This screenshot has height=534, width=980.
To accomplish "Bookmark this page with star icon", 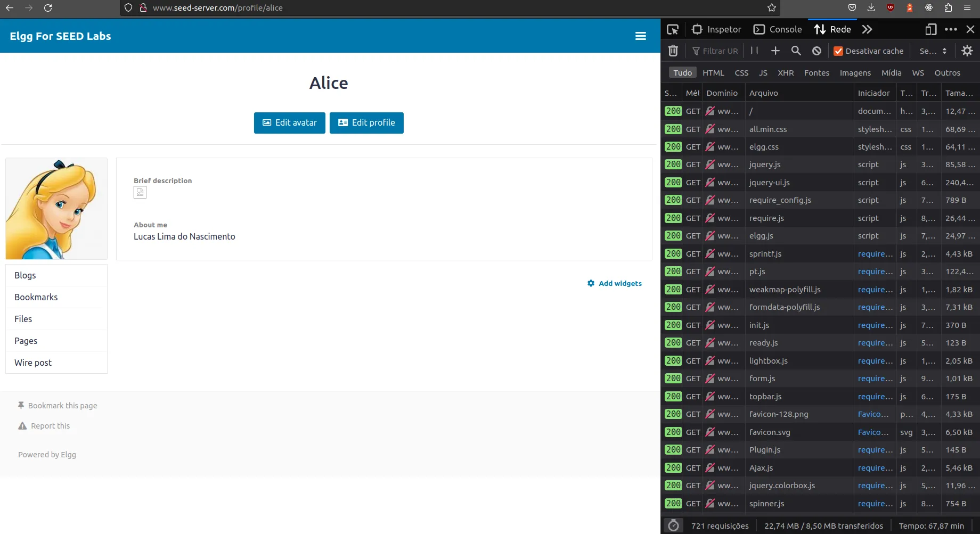I will 772,7.
